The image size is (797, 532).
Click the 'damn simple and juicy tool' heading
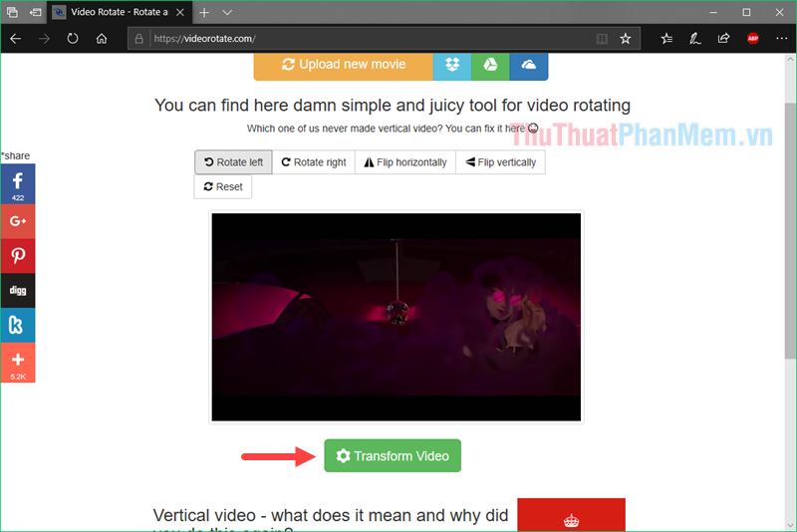pyautogui.click(x=393, y=106)
